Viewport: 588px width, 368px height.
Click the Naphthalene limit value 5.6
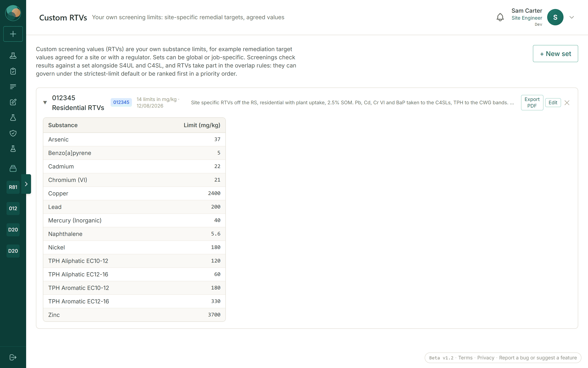point(216,234)
